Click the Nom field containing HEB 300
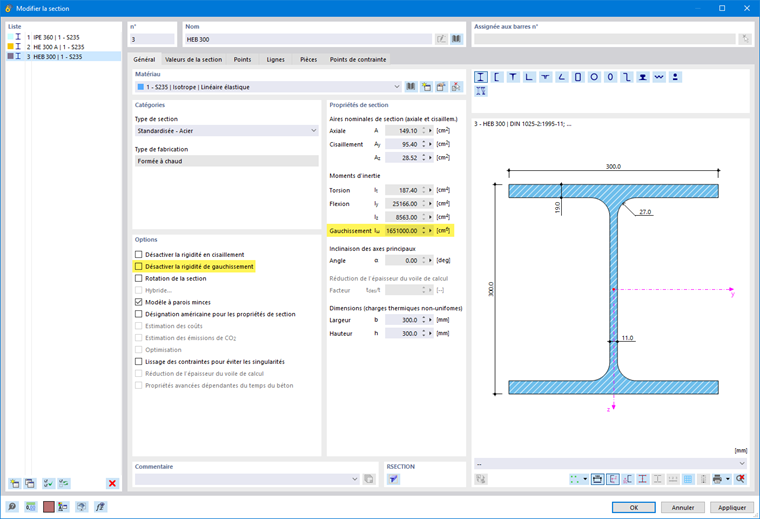 click(x=307, y=39)
